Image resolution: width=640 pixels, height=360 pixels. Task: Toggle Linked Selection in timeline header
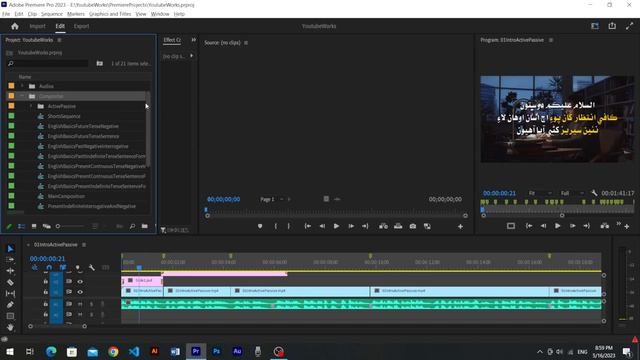click(x=63, y=268)
